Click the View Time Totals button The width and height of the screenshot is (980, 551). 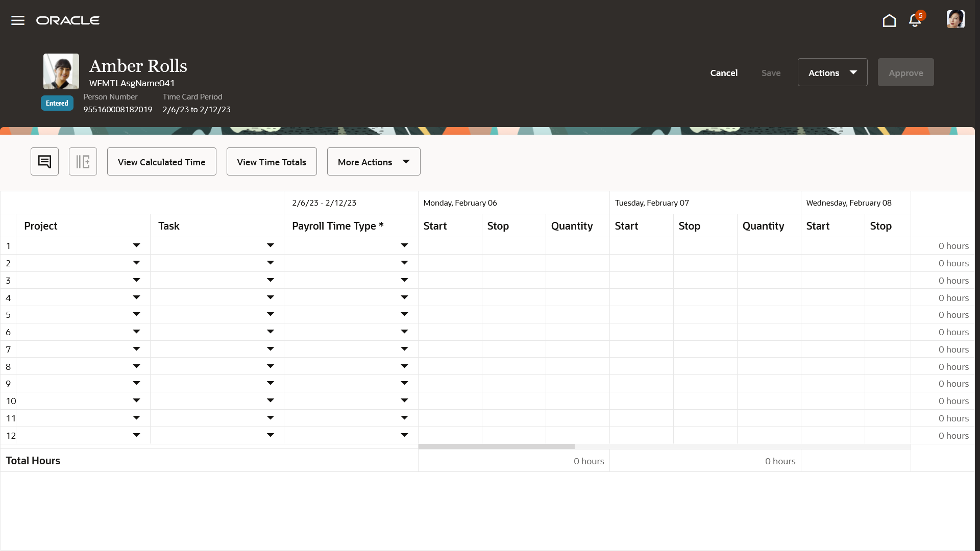271,161
